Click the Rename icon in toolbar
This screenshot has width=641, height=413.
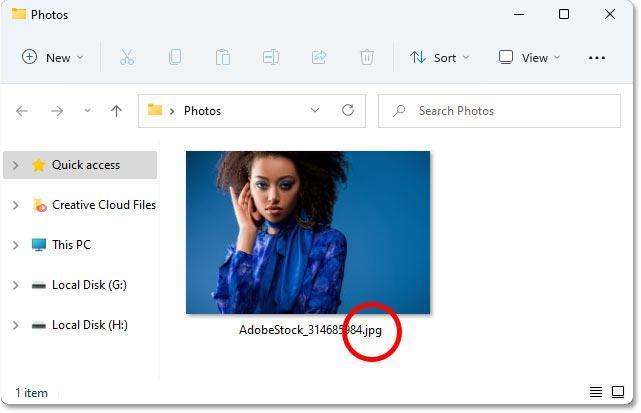click(x=271, y=58)
